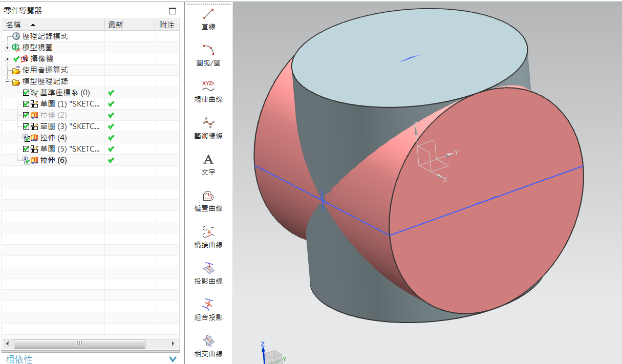The height and width of the screenshot is (364, 622).
Task: Select the 圓弧/圓 (Arc/Circle) tool
Action: 208,56
